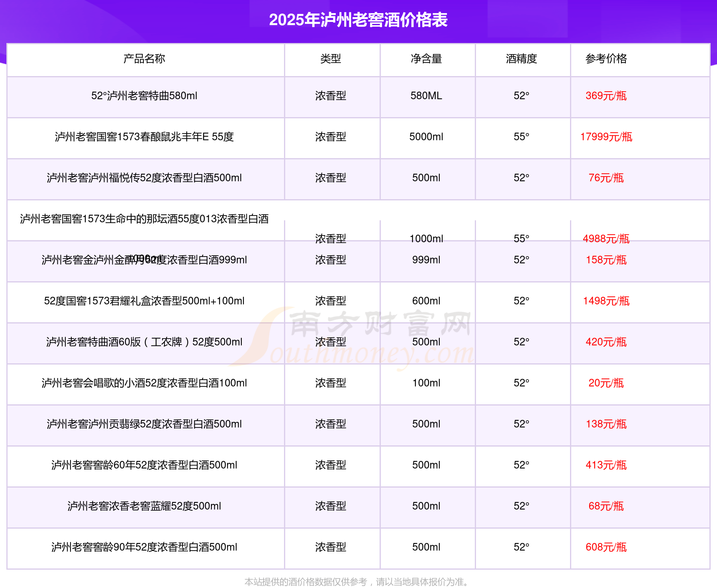Image resolution: width=717 pixels, height=588 pixels.
Task: Click the price "17999元/瓶"
Action: point(606,137)
